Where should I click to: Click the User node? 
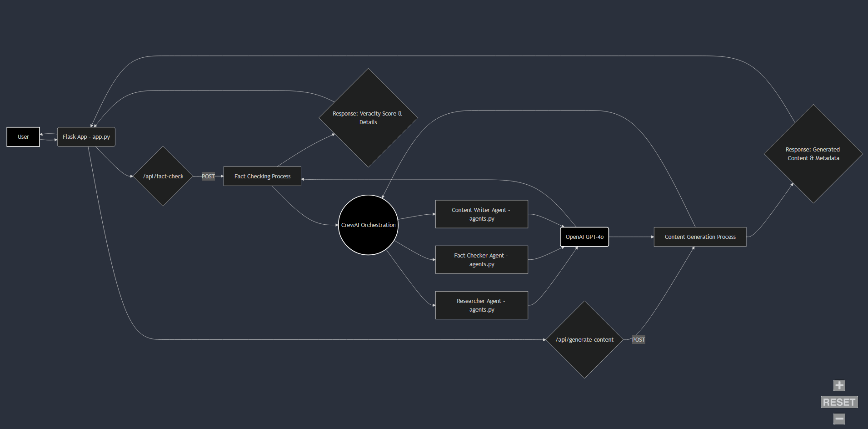pyautogui.click(x=23, y=136)
